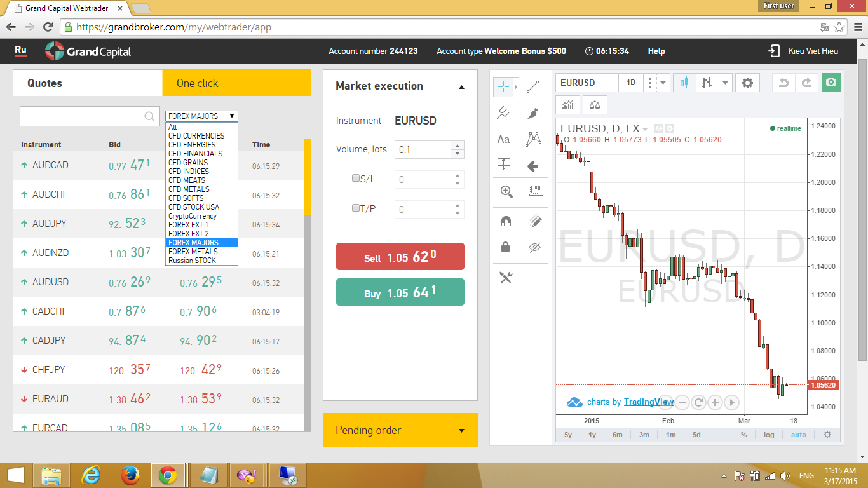Click the green Buy button
The width and height of the screenshot is (868, 488).
[400, 292]
